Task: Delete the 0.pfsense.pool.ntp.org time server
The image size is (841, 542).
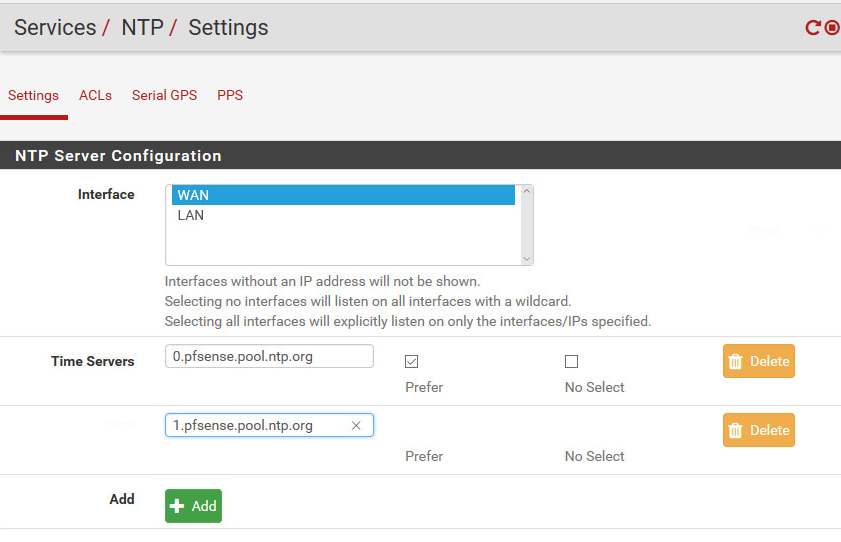Action: [x=758, y=361]
